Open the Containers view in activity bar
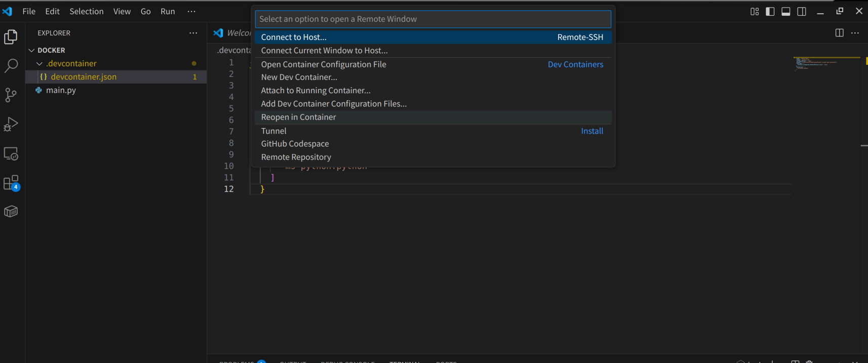Screen dimensions: 868x363 click(x=11, y=212)
